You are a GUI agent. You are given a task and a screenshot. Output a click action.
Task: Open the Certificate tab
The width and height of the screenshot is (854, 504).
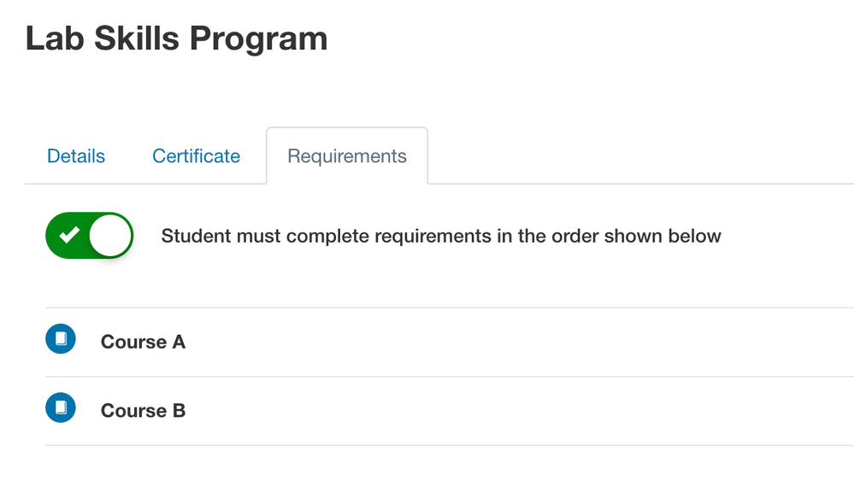196,156
